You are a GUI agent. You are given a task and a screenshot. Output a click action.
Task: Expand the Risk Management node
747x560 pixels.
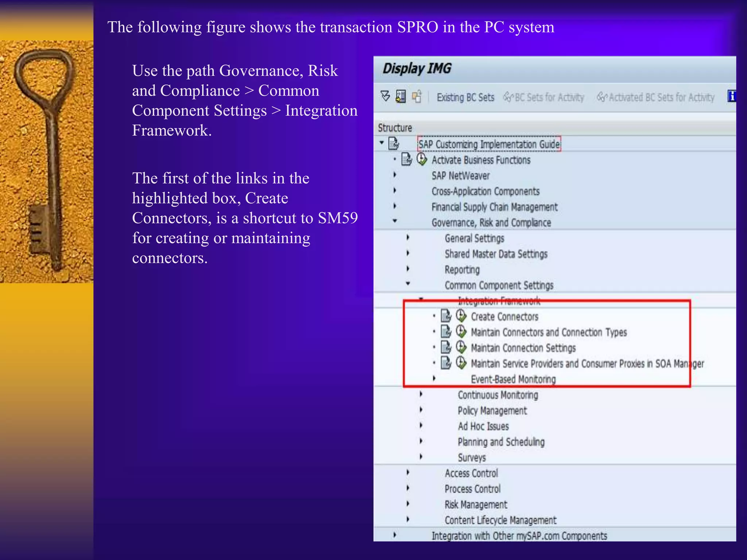click(408, 504)
